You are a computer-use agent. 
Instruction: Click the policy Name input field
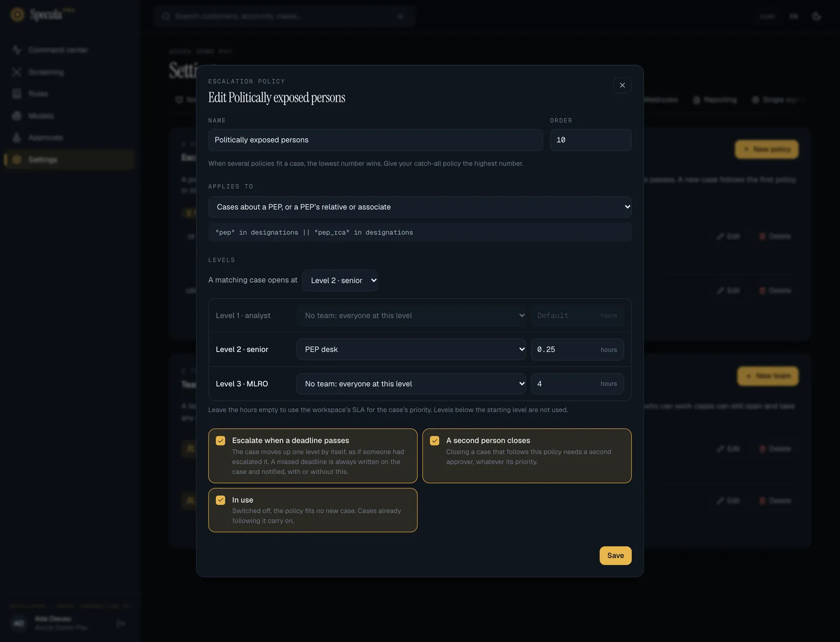375,140
